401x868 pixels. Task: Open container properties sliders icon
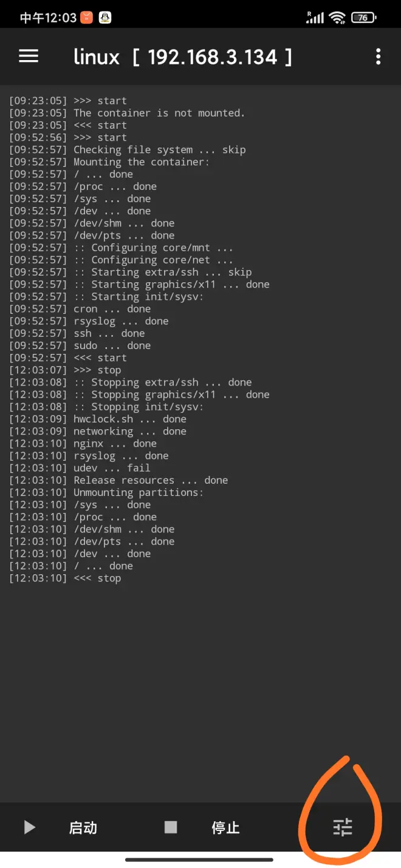pyautogui.click(x=343, y=827)
